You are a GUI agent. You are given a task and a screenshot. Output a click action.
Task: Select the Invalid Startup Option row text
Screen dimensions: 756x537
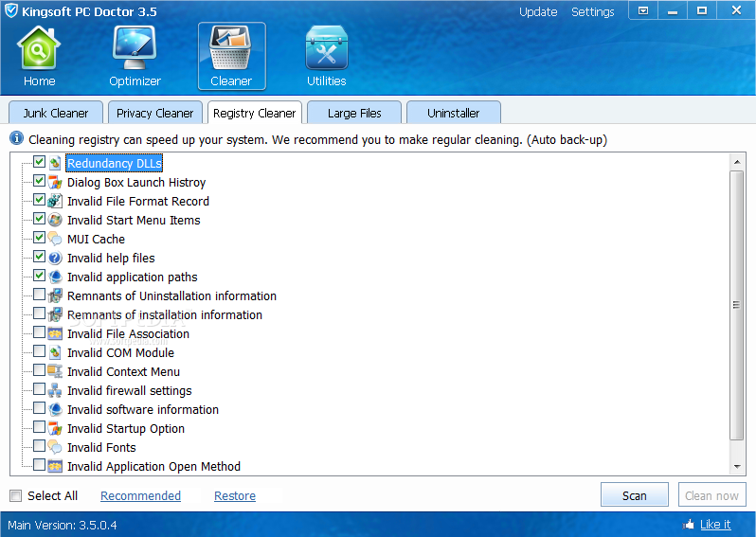point(126,428)
